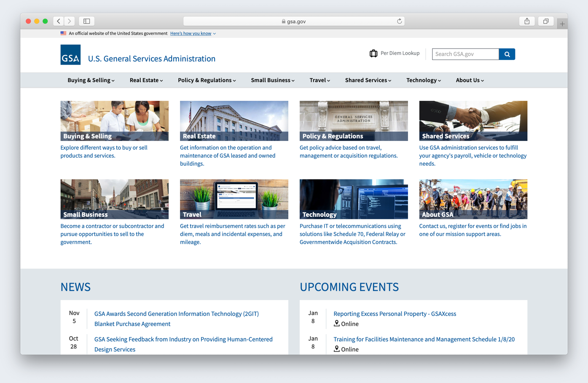Viewport: 588px width, 383px height.
Task: Click the Per Diem Lookup suitcase icon
Action: click(373, 53)
